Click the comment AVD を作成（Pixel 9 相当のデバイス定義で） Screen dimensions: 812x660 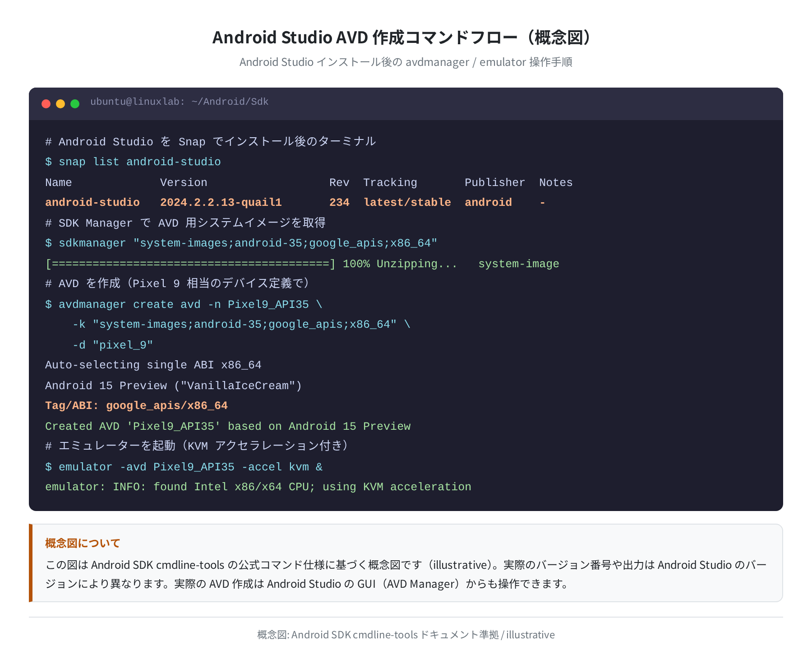coord(178,284)
